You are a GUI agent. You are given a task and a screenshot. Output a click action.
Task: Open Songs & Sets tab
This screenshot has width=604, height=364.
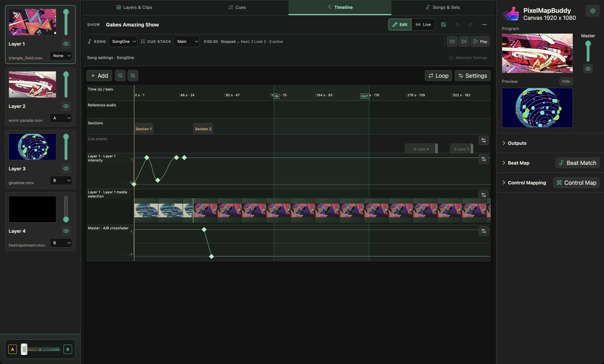pos(443,7)
